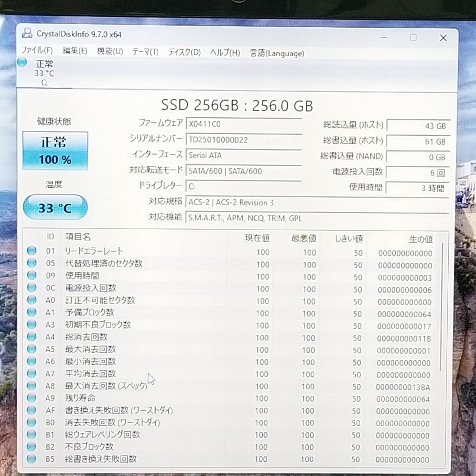This screenshot has width=476, height=476.
Task: Click the status icon for 総消去回数
Action: 31,337
